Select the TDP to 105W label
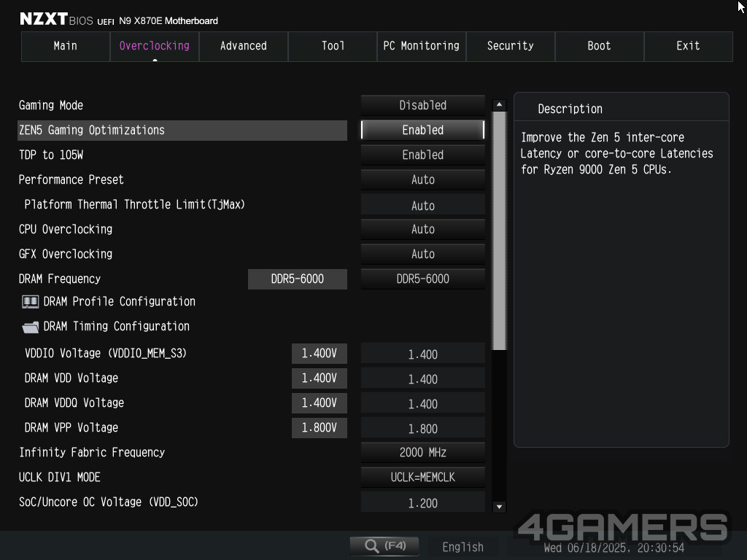 point(51,155)
